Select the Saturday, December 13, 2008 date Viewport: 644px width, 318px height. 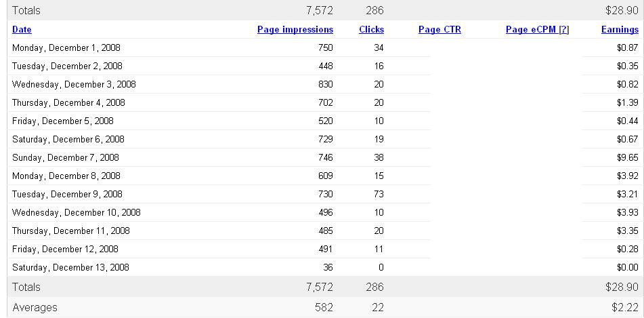coord(70,268)
